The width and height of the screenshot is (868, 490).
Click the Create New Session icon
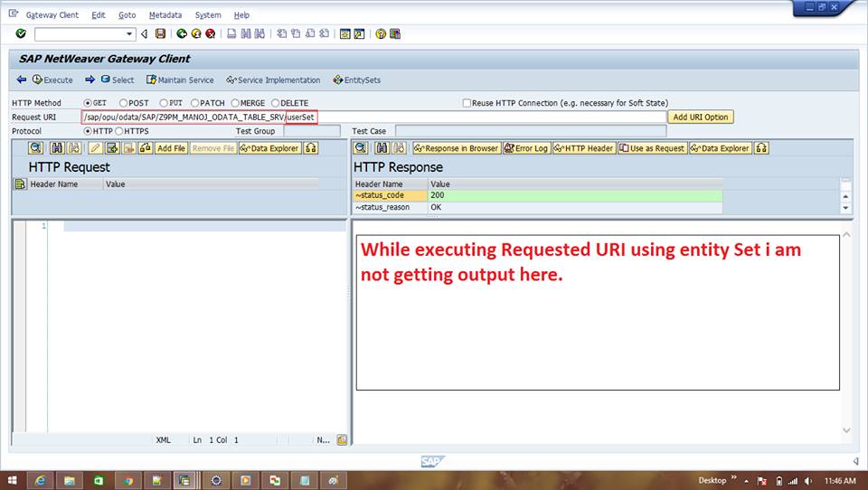pos(344,33)
